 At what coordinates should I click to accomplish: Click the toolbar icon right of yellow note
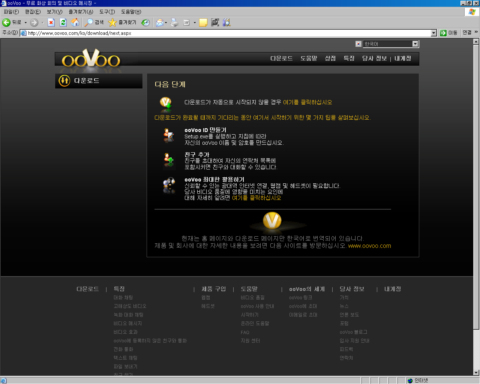[215, 22]
